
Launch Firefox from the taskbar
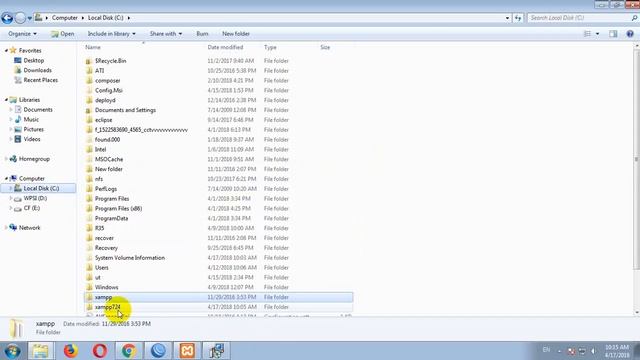(70, 351)
